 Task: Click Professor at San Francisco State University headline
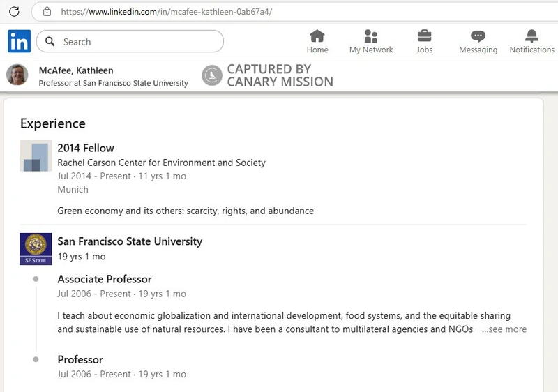[x=113, y=83]
